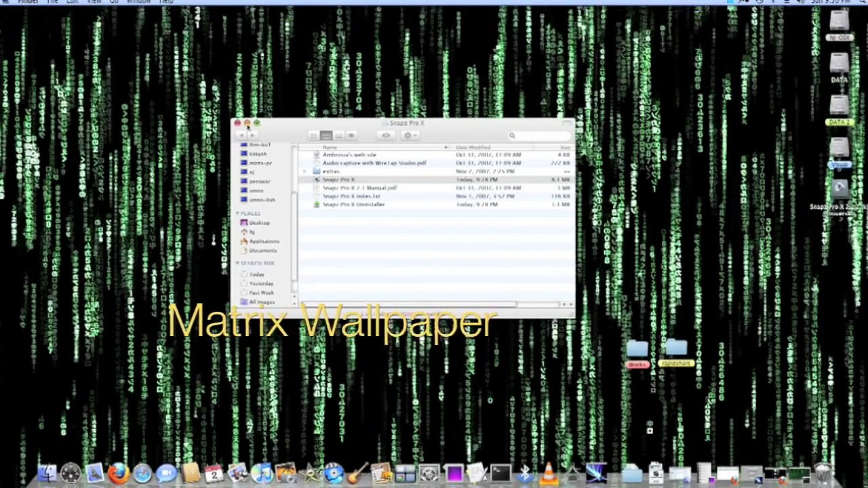Viewport: 868px width, 488px height.
Task: Expand the extras folder disclosure triangle
Action: coord(304,171)
